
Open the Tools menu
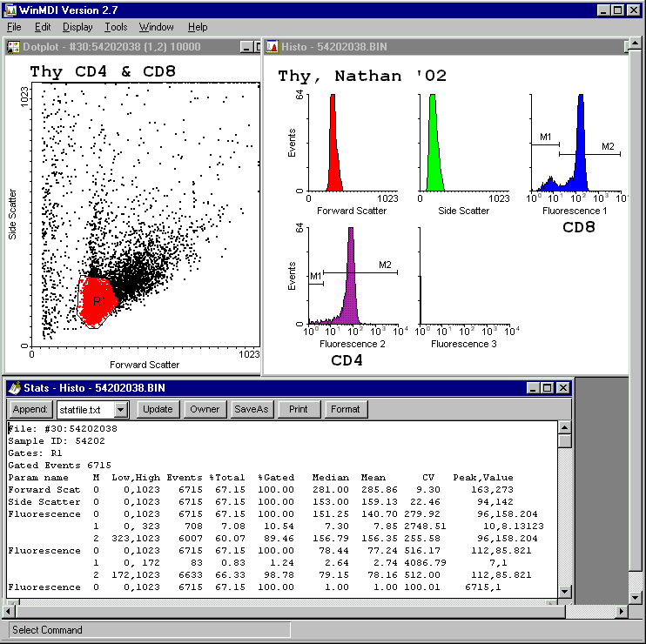pos(116,27)
